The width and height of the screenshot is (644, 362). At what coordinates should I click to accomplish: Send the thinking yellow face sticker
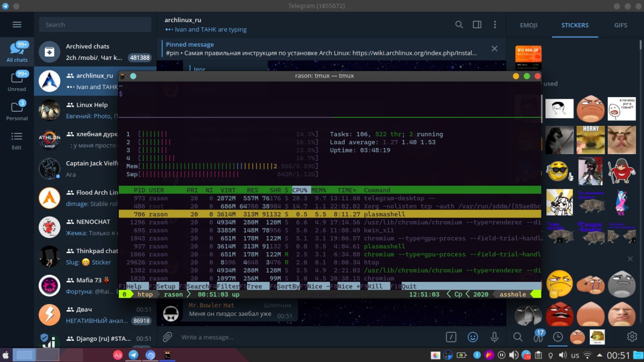(x=559, y=283)
